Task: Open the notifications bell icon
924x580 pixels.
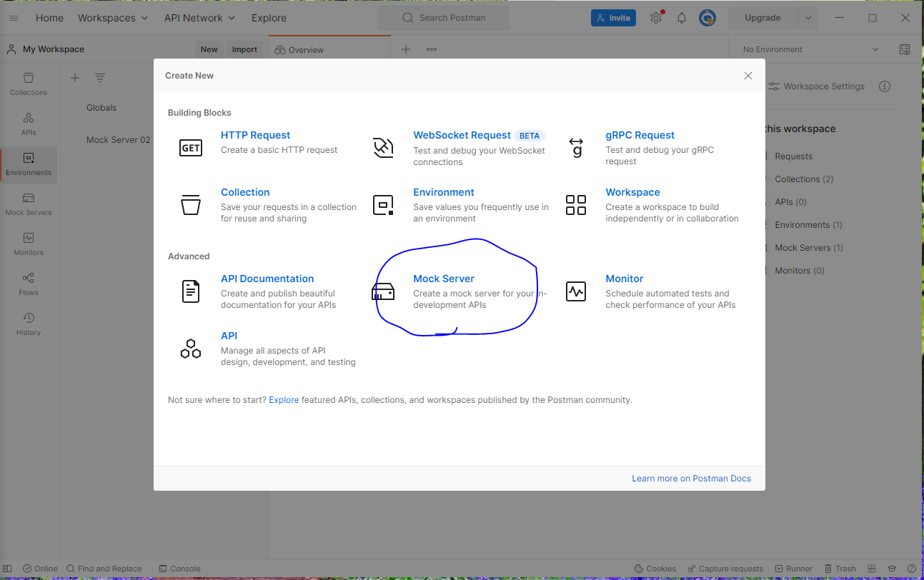Action: pos(682,18)
